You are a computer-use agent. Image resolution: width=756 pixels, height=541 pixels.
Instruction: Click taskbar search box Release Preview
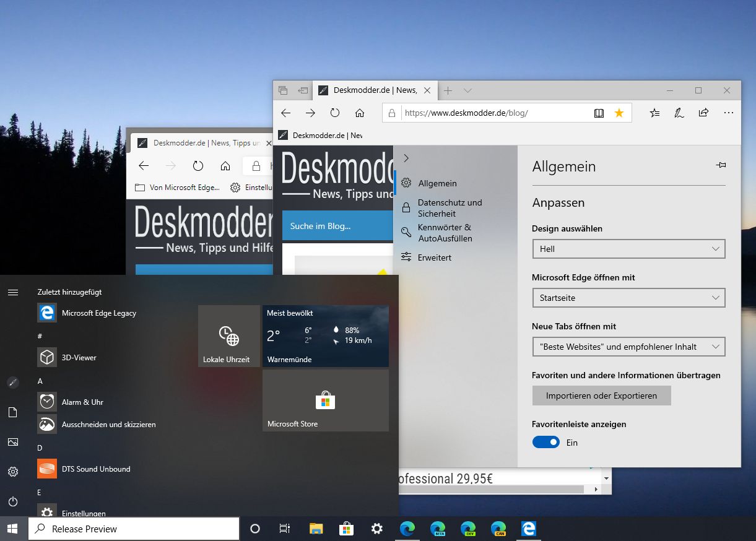tap(134, 529)
